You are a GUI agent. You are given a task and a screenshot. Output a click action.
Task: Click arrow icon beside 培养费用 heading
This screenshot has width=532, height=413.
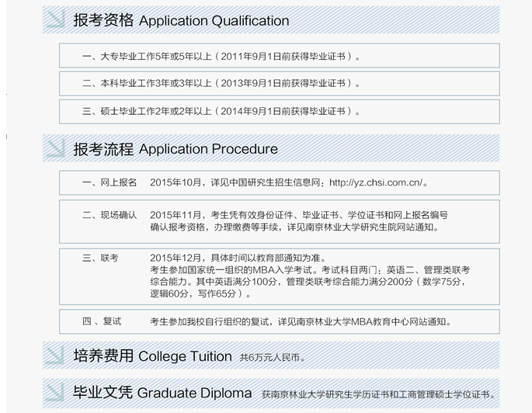pos(55,356)
